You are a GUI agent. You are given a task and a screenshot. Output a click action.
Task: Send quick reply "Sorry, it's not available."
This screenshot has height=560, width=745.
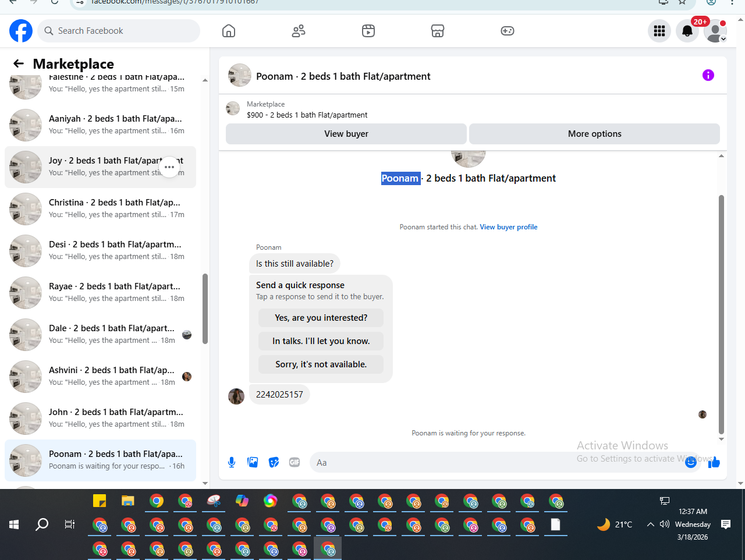321,364
